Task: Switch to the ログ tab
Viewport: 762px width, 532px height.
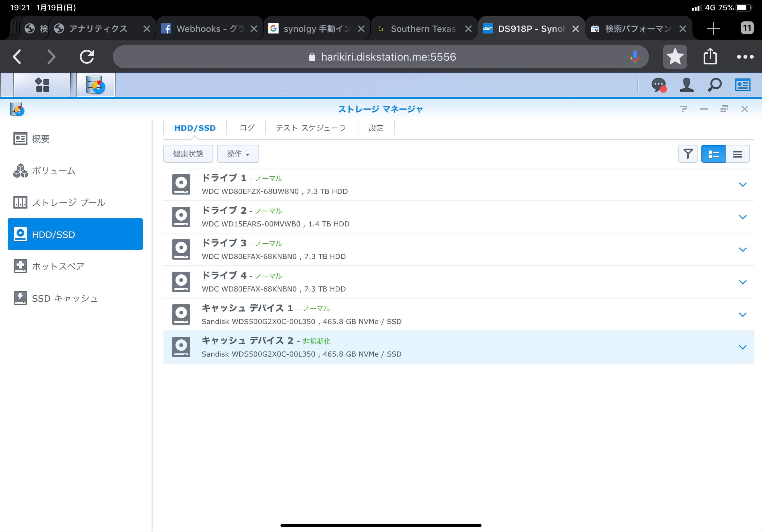Action: coord(247,128)
